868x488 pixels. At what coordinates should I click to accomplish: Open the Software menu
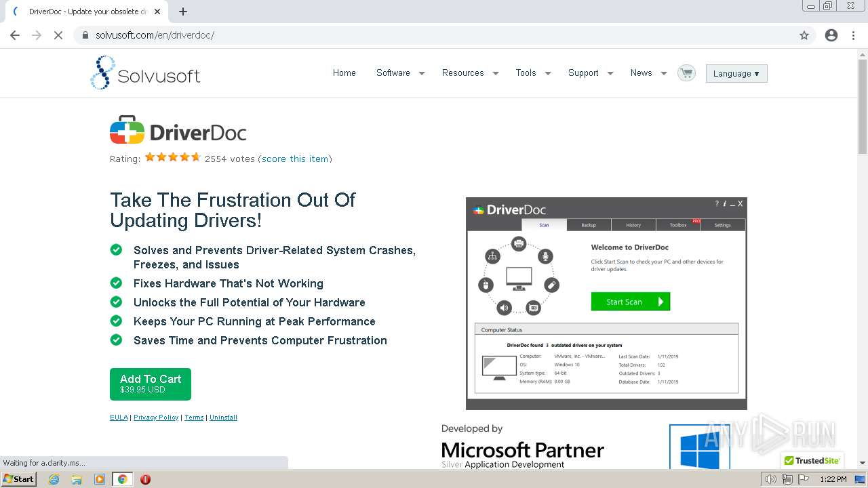393,73
